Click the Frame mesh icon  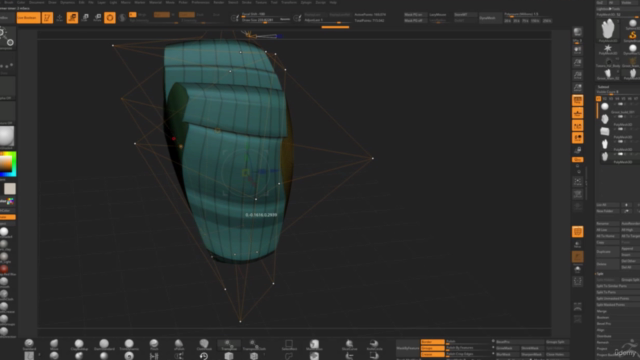pyautogui.click(x=578, y=182)
